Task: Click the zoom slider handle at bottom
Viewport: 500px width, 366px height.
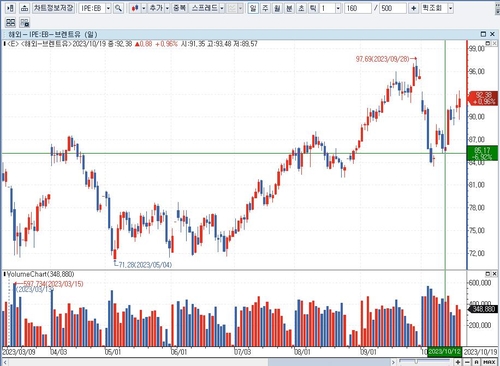Action: (x=416, y=362)
